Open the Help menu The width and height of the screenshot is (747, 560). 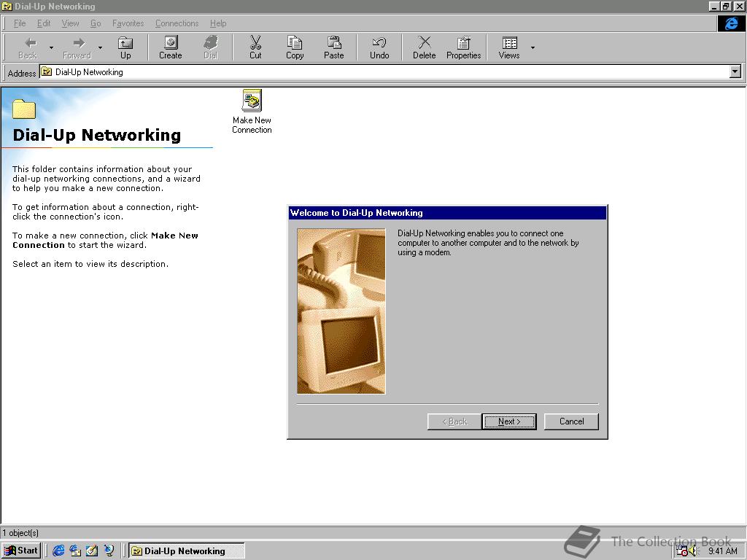218,23
